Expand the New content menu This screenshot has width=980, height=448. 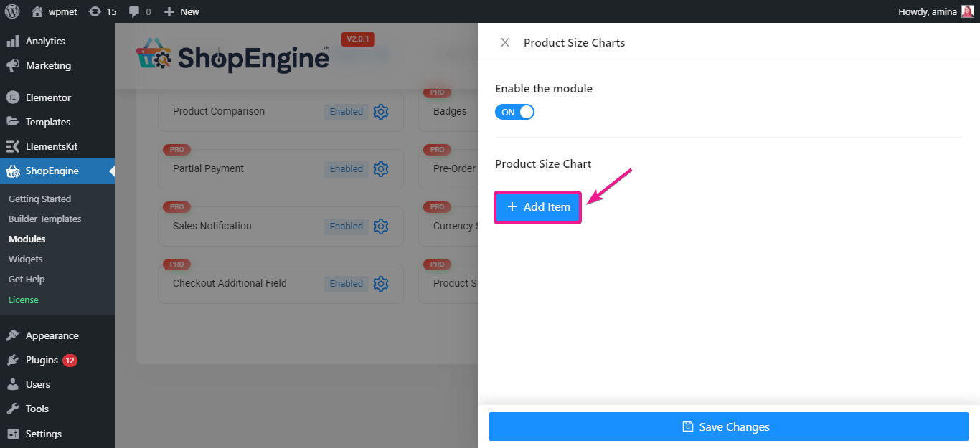tap(182, 11)
